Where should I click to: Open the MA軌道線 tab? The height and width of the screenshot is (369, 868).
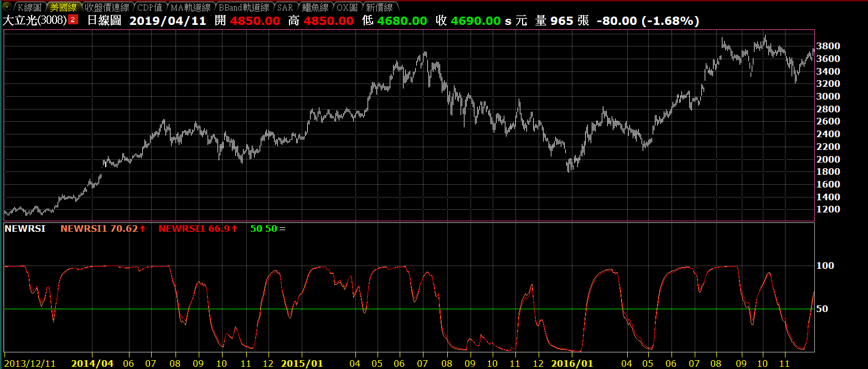[190, 7]
